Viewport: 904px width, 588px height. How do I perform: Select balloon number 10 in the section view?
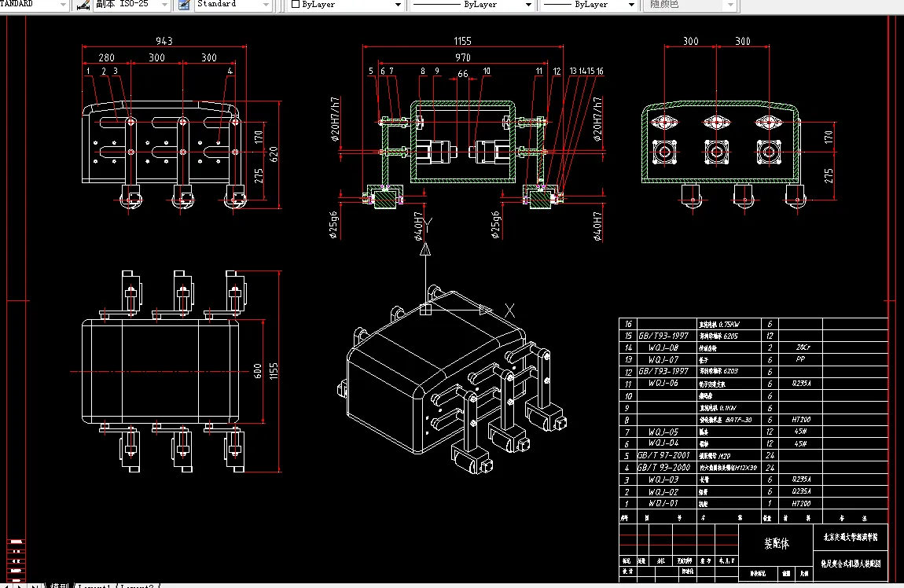point(487,71)
